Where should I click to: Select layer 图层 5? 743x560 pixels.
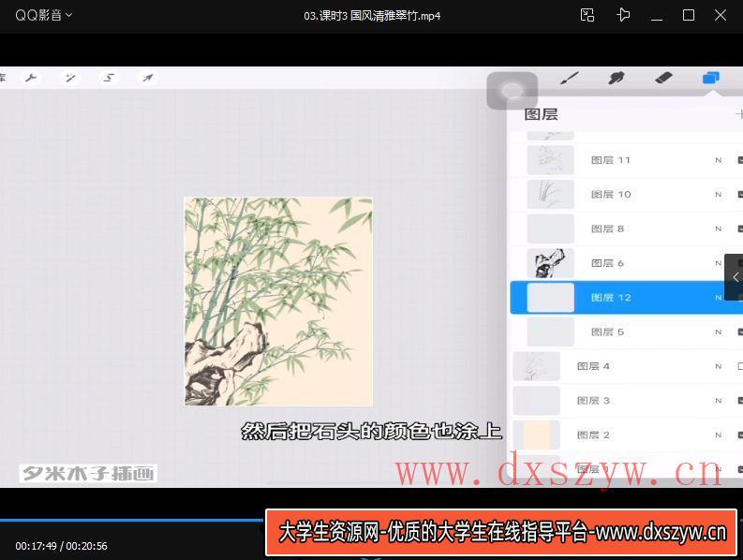627,332
